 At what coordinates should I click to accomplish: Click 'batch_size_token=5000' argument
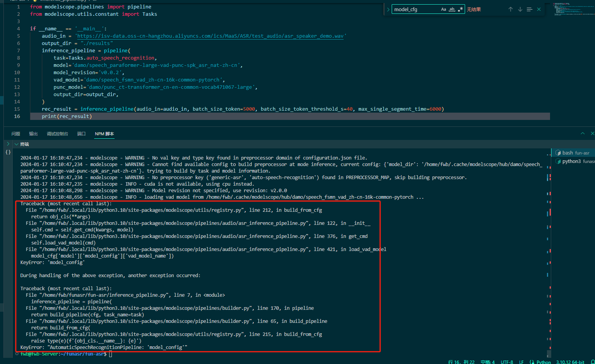[224, 109]
